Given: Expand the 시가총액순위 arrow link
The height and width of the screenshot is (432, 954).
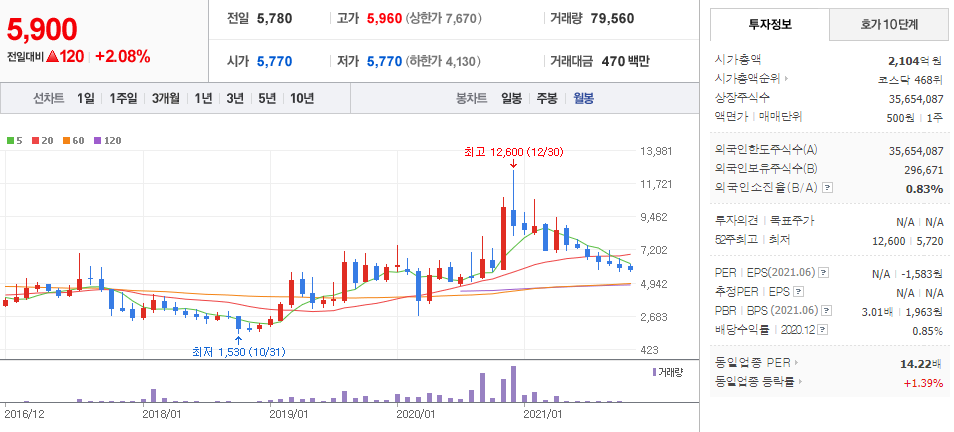Looking at the screenshot, I should click(786, 78).
